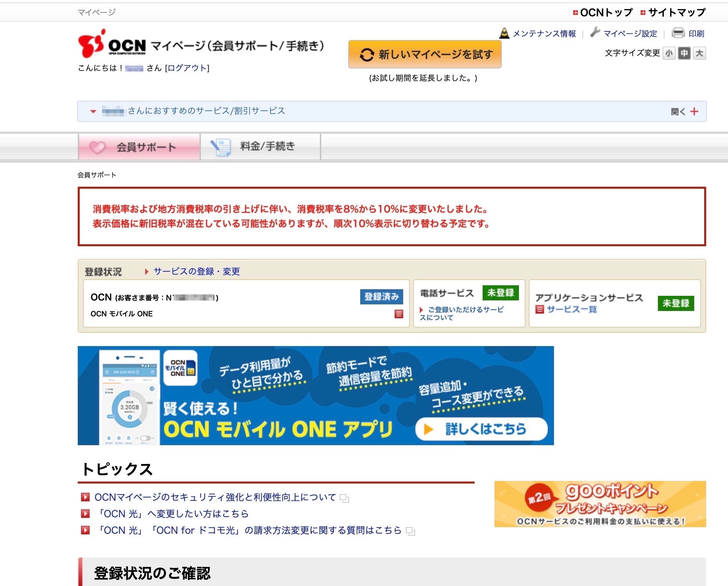Click the refresh arrows icon on orange button
Image resolution: width=728 pixels, height=586 pixels.
[366, 55]
